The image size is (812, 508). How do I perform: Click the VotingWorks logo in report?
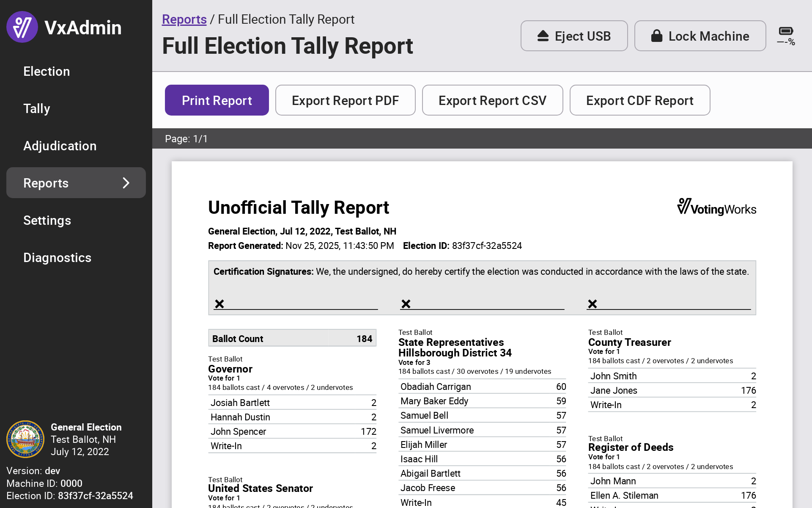point(716,207)
